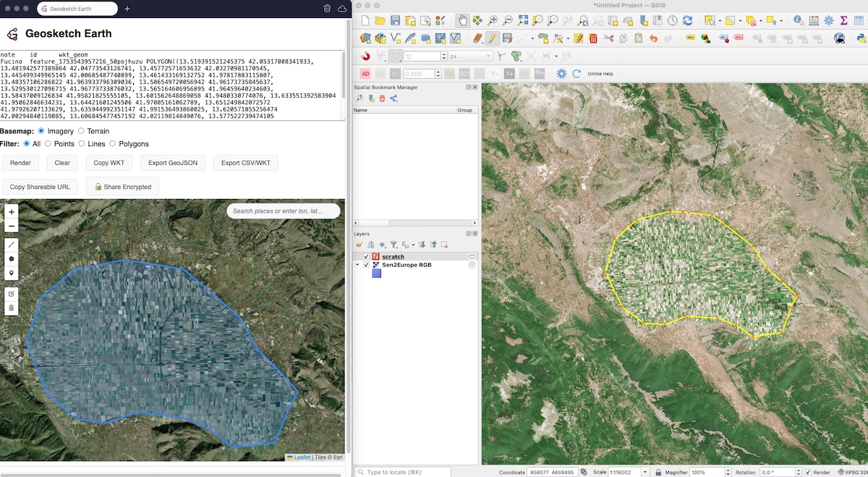
Task: Toggle visibility of Sen2Europe RGB layer
Action: click(x=366, y=265)
